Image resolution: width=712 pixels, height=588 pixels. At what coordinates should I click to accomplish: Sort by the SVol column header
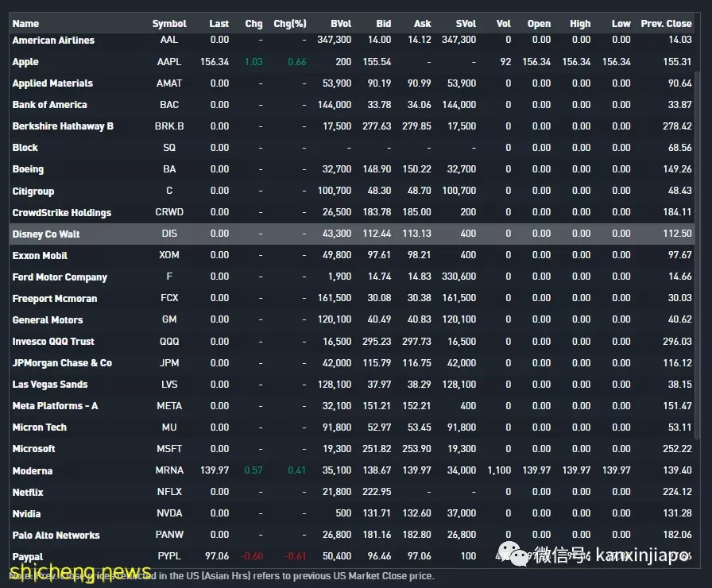[x=466, y=24]
